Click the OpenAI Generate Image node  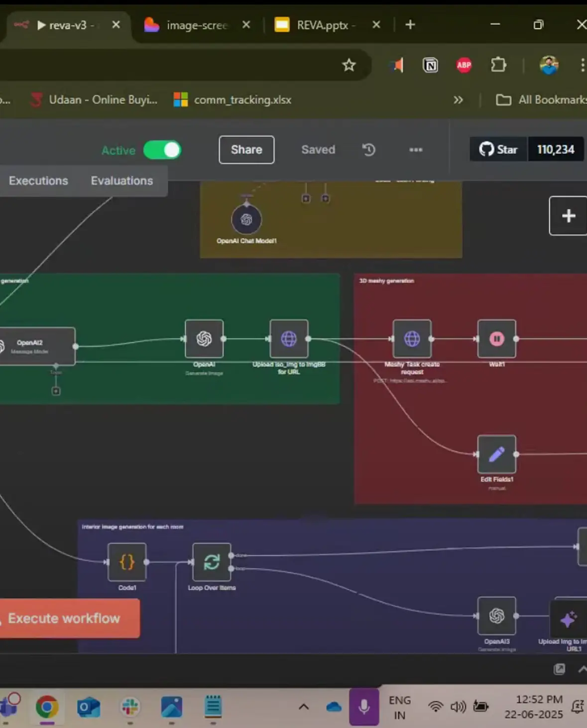coord(204,339)
